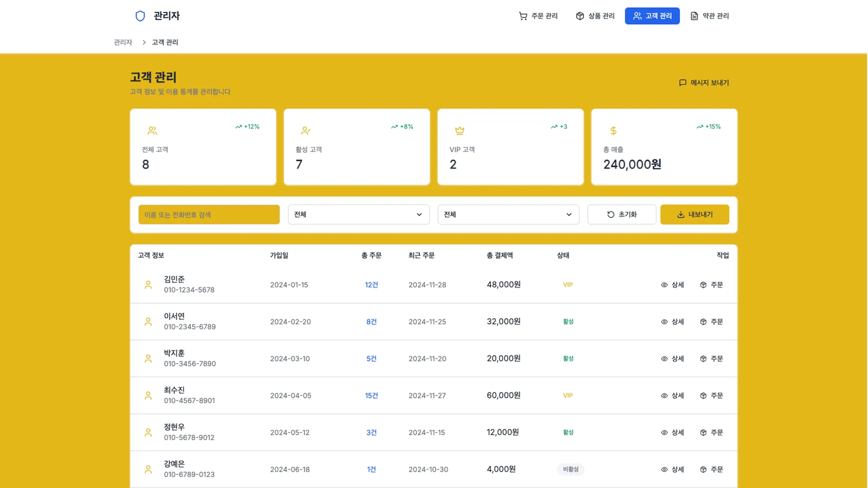
Task: Open orders (주문) for 강예은
Action: [x=712, y=469]
